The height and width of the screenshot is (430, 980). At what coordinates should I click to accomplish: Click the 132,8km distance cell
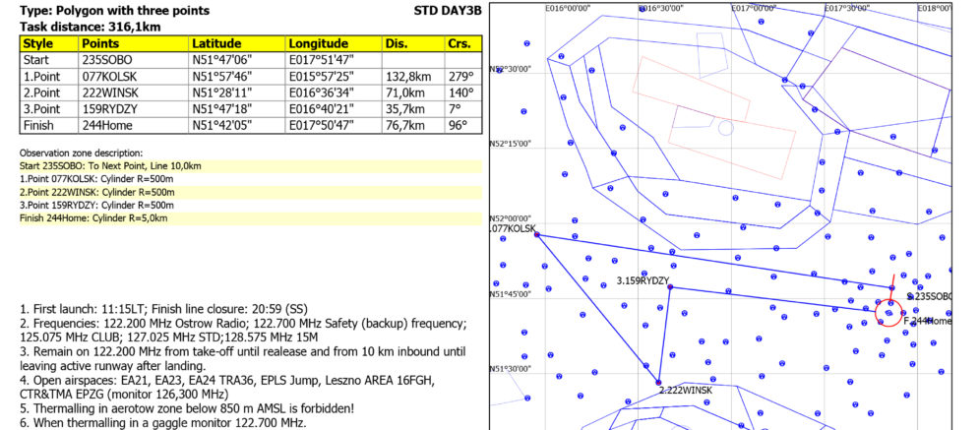point(408,76)
